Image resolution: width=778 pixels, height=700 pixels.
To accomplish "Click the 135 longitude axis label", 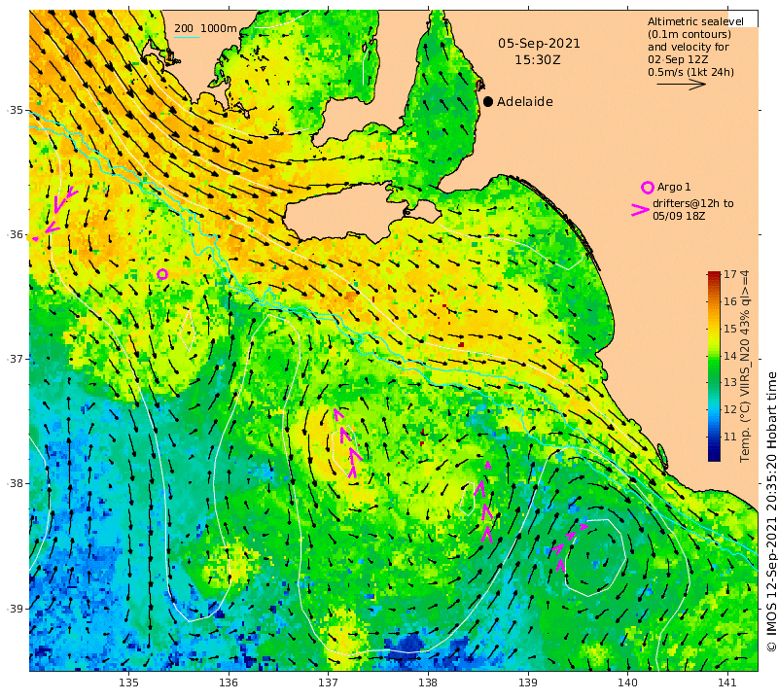I will click(x=128, y=682).
